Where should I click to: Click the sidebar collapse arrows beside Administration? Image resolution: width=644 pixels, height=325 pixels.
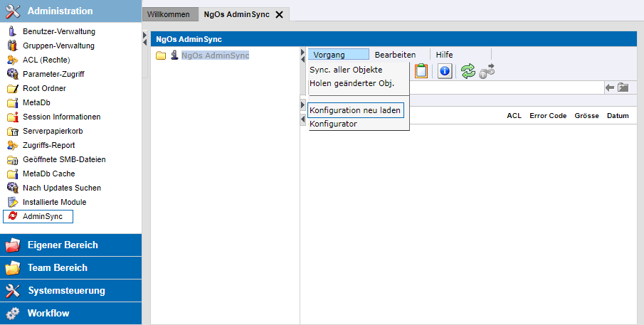pyautogui.click(x=144, y=38)
